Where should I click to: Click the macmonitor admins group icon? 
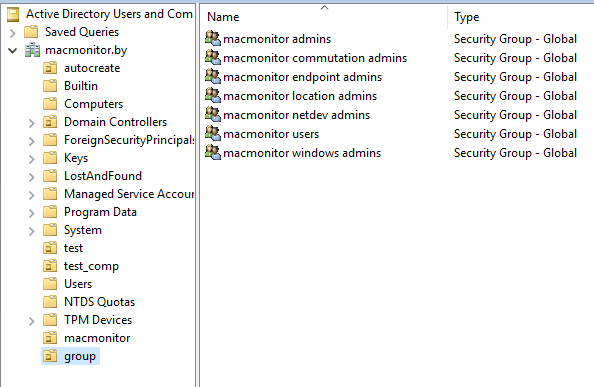[213, 39]
